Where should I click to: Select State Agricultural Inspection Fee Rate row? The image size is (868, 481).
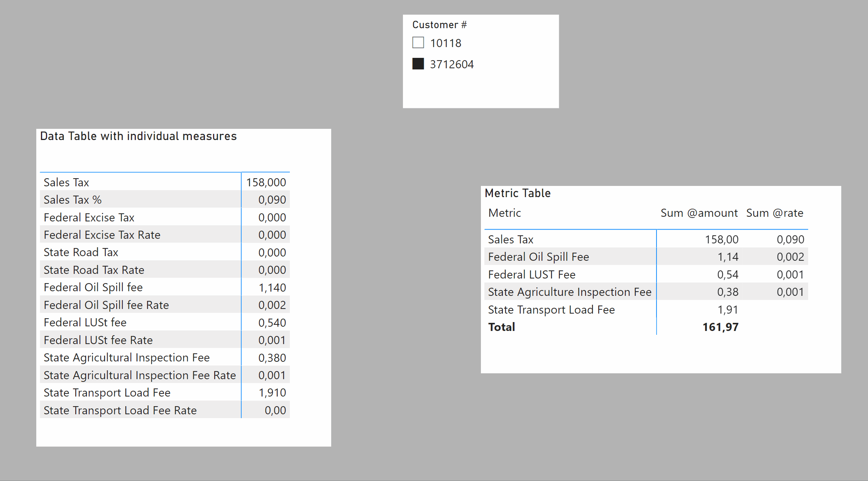[165, 375]
